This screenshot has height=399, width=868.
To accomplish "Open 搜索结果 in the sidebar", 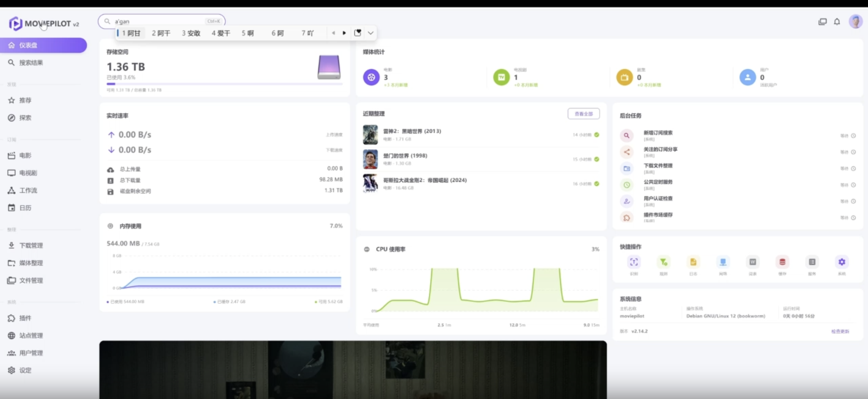I will point(43,63).
